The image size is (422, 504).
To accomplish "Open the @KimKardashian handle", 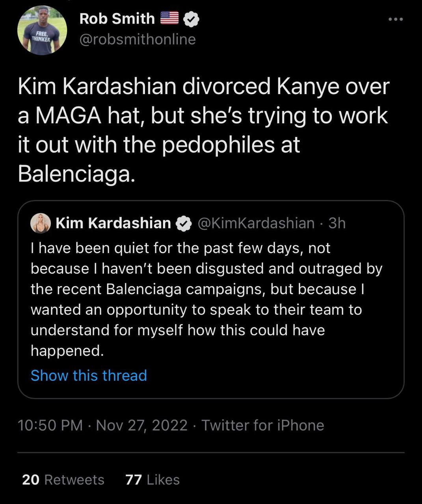I will [255, 223].
